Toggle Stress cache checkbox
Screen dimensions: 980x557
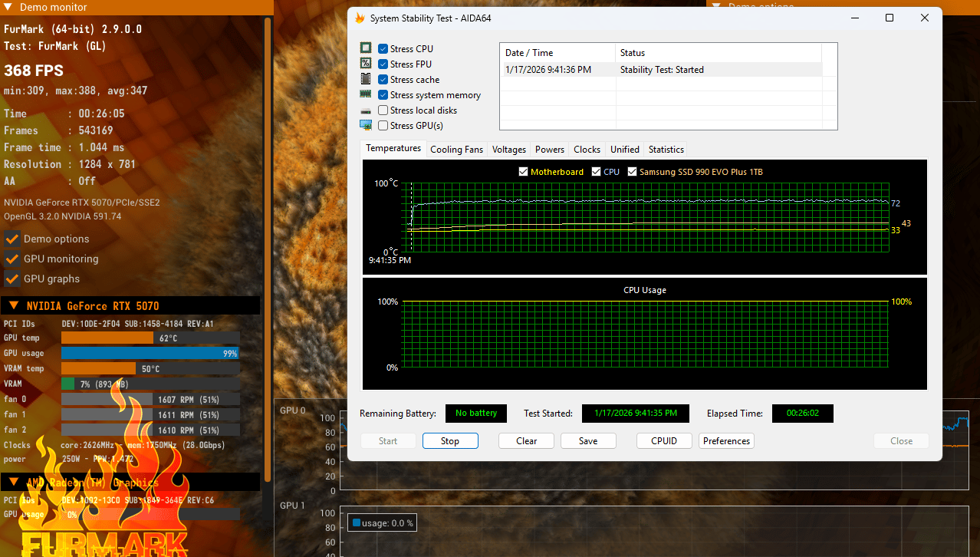pos(383,80)
